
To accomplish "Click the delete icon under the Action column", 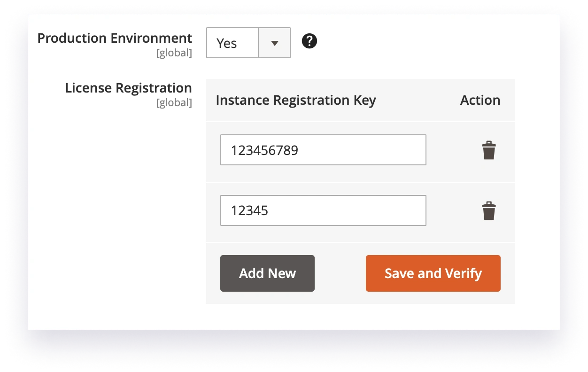I will tap(489, 150).
